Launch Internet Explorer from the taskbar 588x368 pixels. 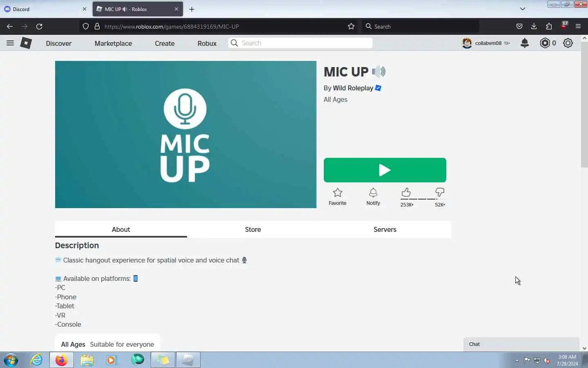tap(37, 360)
